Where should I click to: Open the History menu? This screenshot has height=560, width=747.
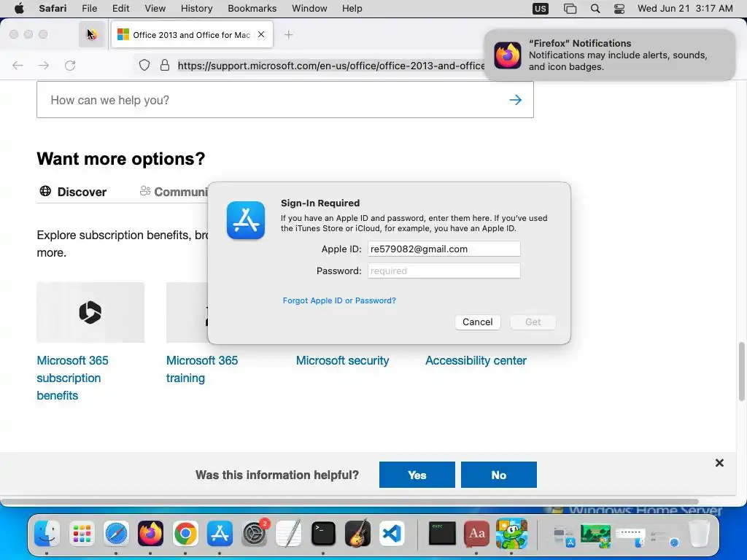pos(196,8)
